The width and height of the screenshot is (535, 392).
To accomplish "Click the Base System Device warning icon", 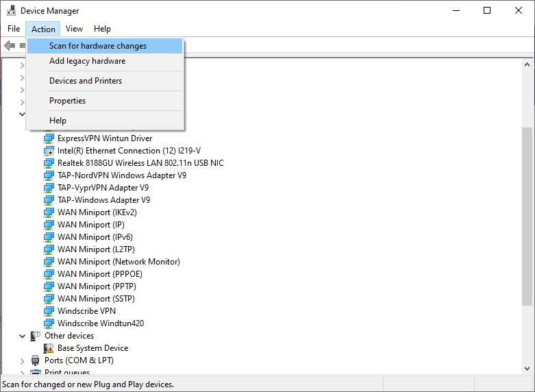I will pos(49,348).
